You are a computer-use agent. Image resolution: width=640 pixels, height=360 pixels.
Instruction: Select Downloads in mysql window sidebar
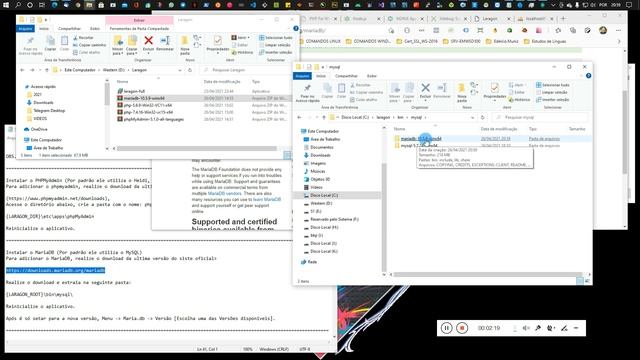click(320, 155)
